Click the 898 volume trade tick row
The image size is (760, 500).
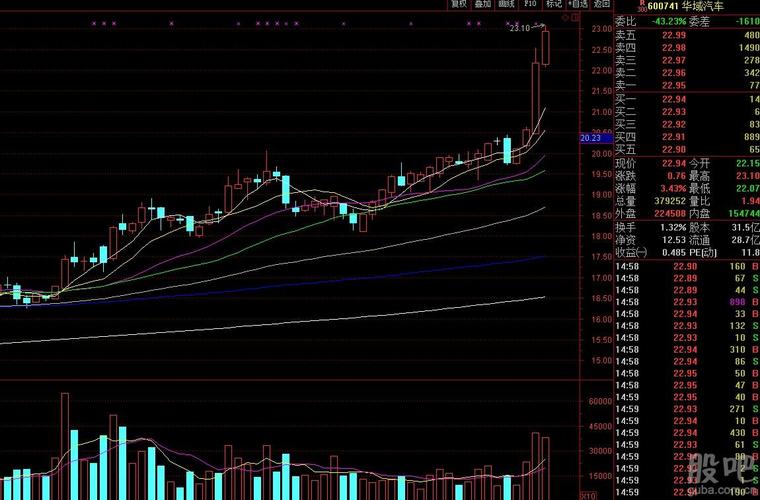pyautogui.click(x=687, y=302)
